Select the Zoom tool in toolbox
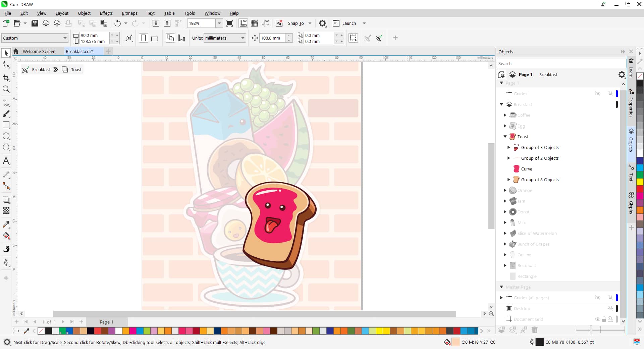This screenshot has width=644, height=349. 6,89
